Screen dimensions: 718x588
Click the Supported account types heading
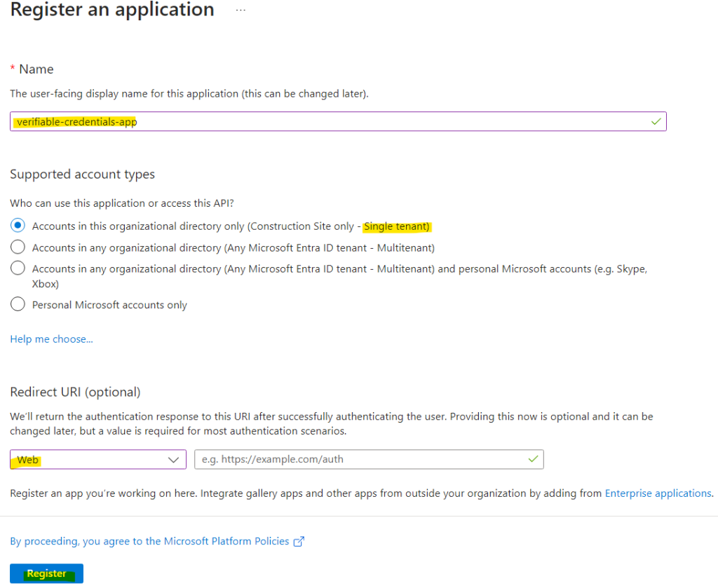(83, 175)
